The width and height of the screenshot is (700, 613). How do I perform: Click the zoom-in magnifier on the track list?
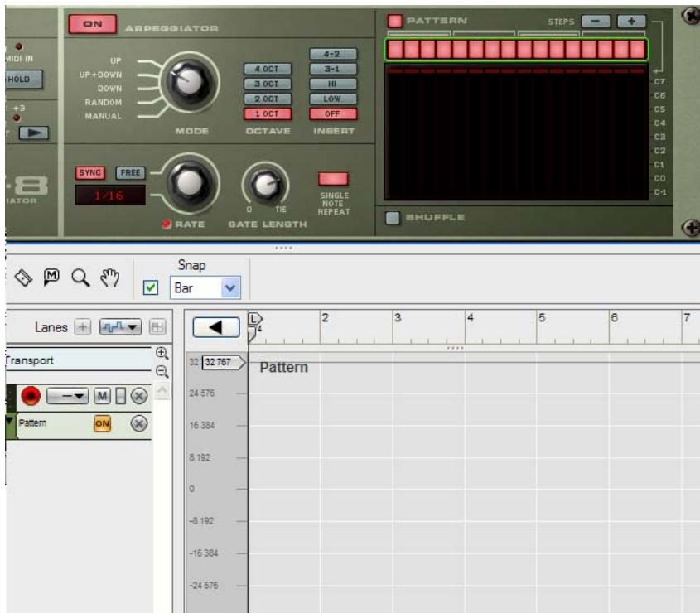click(x=162, y=352)
